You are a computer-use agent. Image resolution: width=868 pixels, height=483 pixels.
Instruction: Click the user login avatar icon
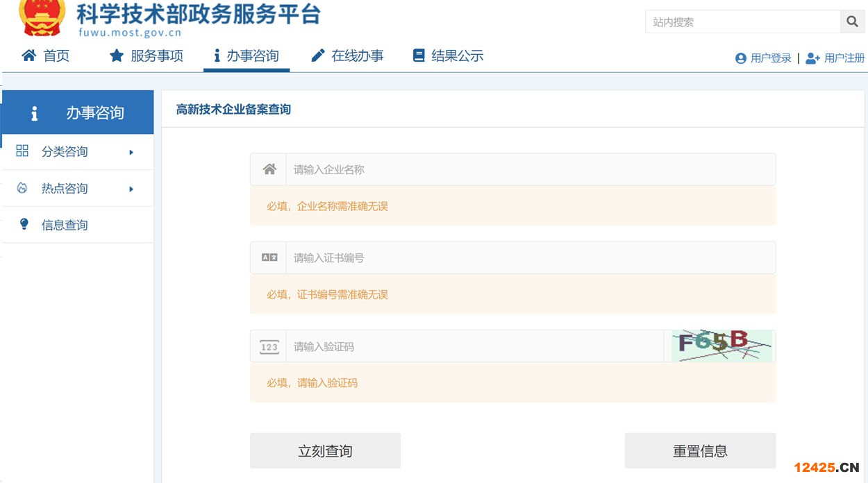coord(741,58)
